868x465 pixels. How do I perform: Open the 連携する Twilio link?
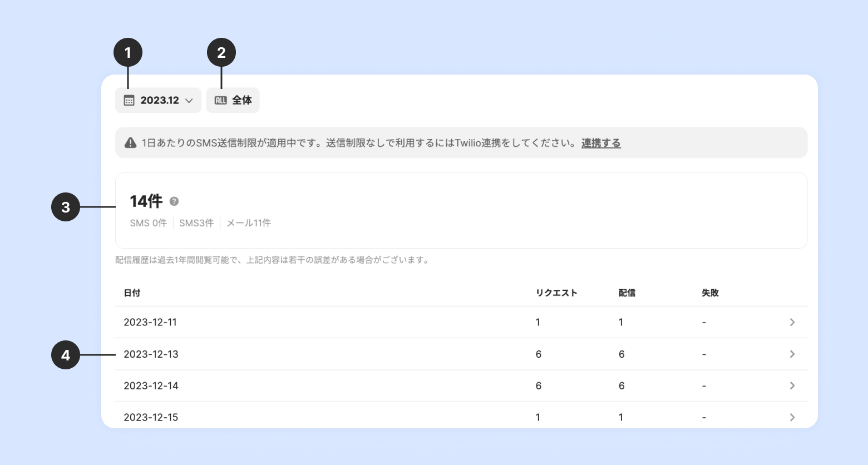pyautogui.click(x=601, y=143)
